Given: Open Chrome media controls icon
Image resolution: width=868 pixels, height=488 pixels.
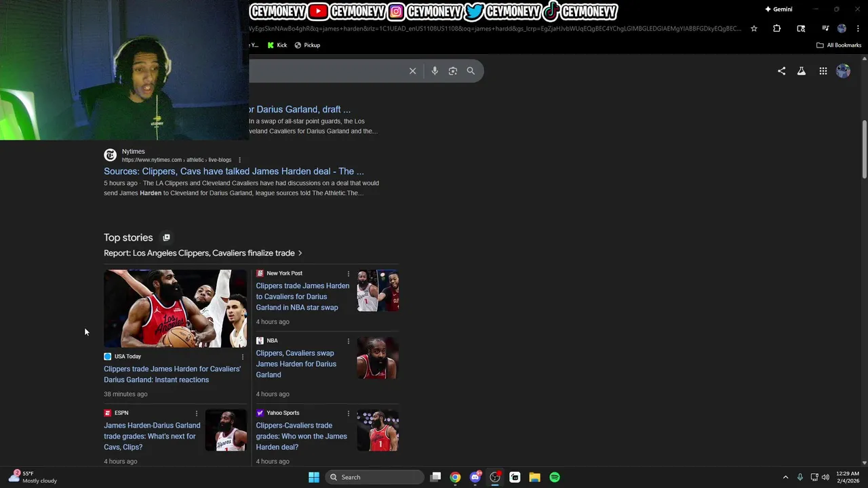Looking at the screenshot, I should (825, 28).
